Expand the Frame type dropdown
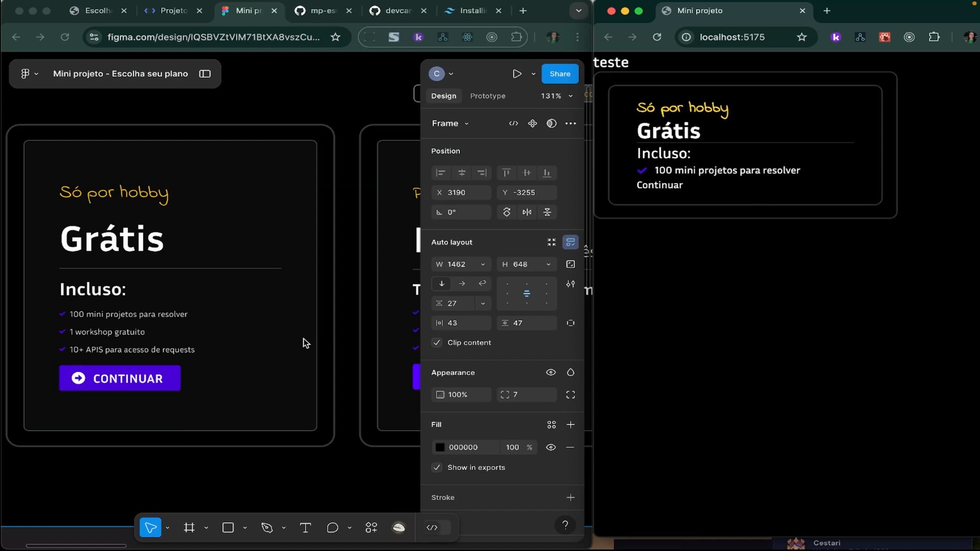Image resolution: width=980 pixels, height=551 pixels. pos(467,123)
